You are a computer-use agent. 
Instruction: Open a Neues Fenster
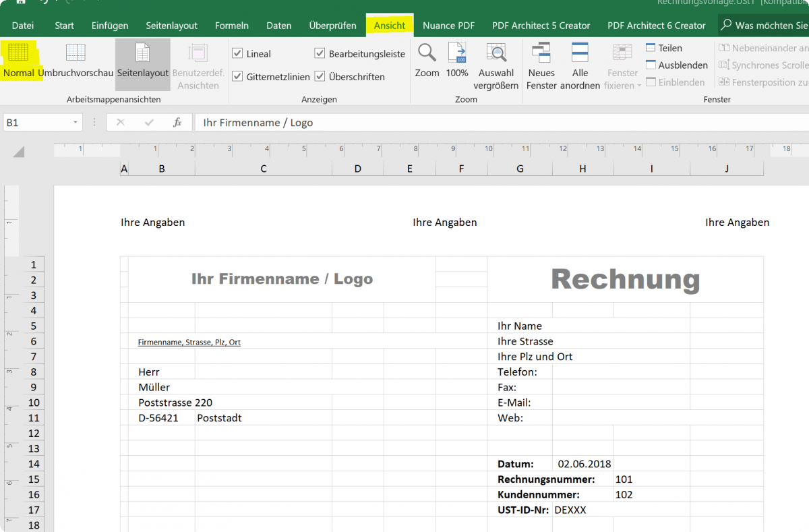click(x=541, y=64)
